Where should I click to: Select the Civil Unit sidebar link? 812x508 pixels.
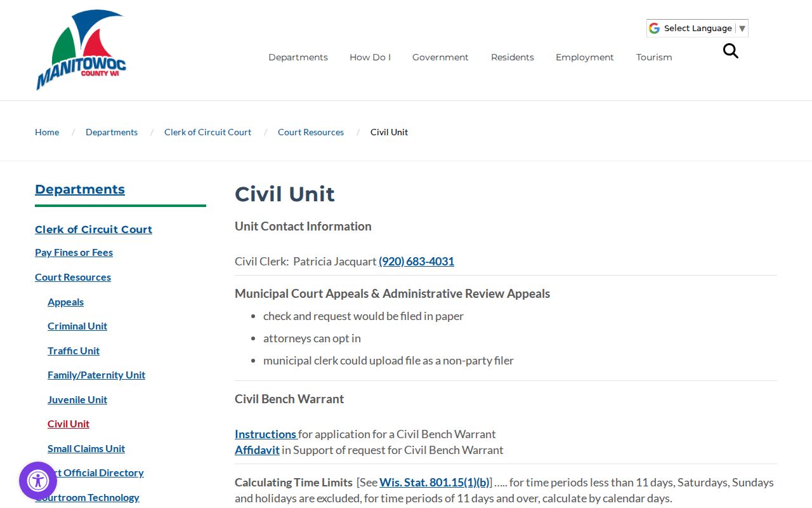69,424
